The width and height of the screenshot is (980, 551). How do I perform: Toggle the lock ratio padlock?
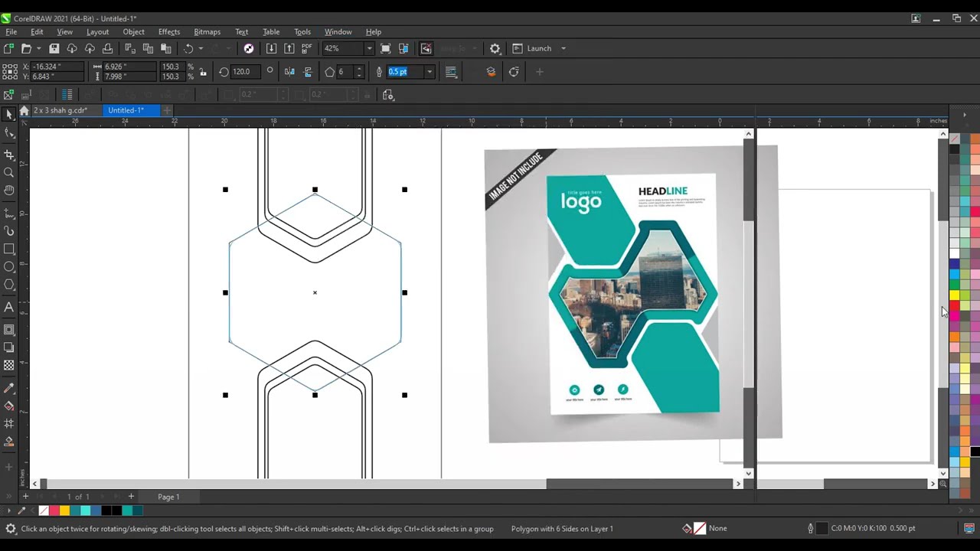pyautogui.click(x=203, y=72)
